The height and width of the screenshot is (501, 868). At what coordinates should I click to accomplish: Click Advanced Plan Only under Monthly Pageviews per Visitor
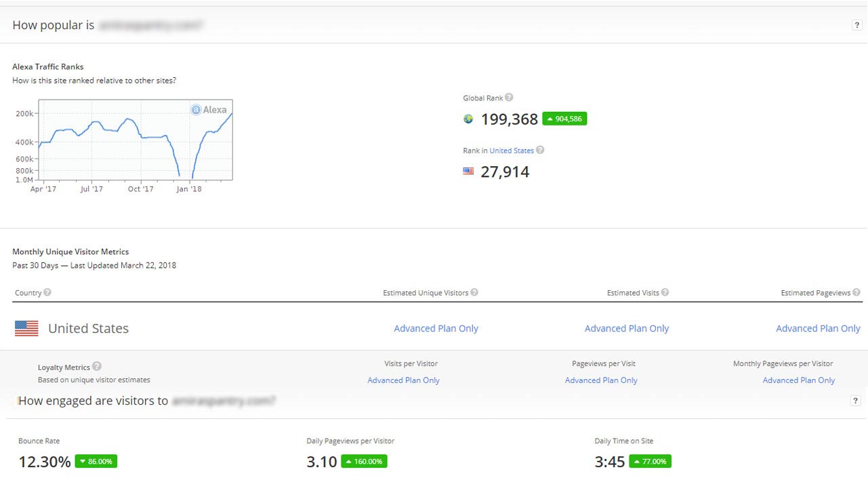coord(798,380)
